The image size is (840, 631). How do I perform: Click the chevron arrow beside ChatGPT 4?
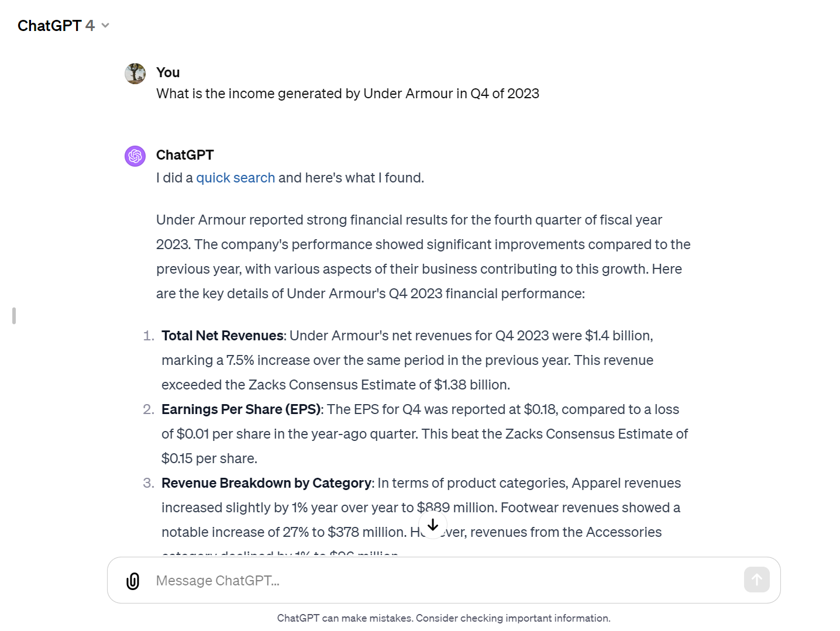pos(105,26)
